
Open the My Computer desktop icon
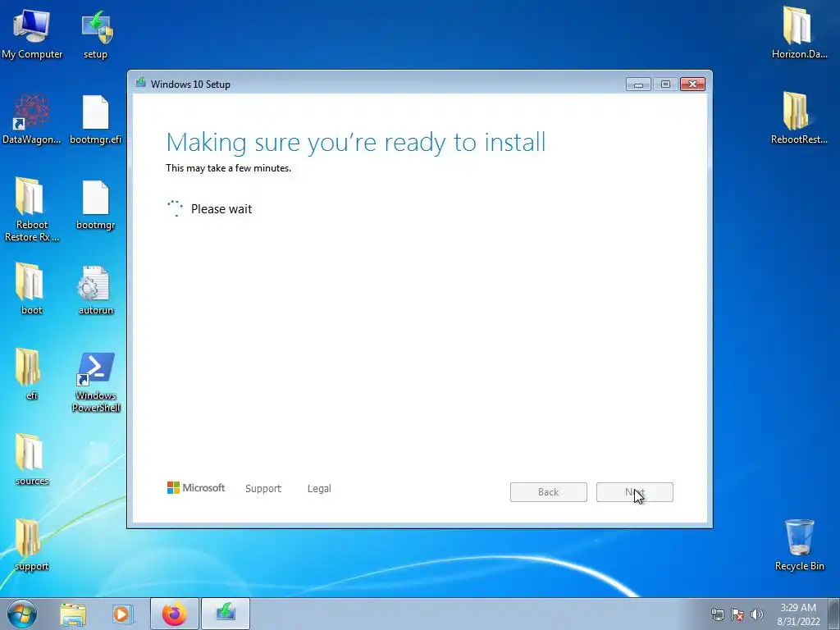point(32,32)
